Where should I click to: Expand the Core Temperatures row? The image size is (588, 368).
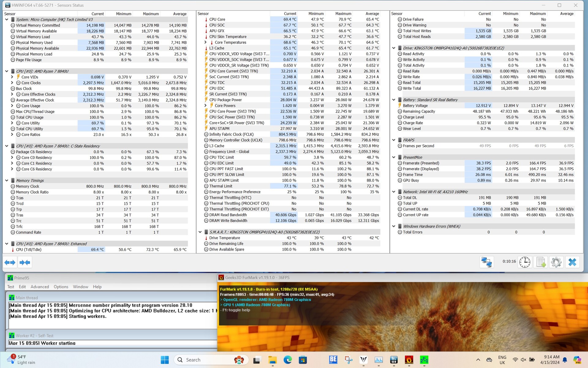[205, 42]
